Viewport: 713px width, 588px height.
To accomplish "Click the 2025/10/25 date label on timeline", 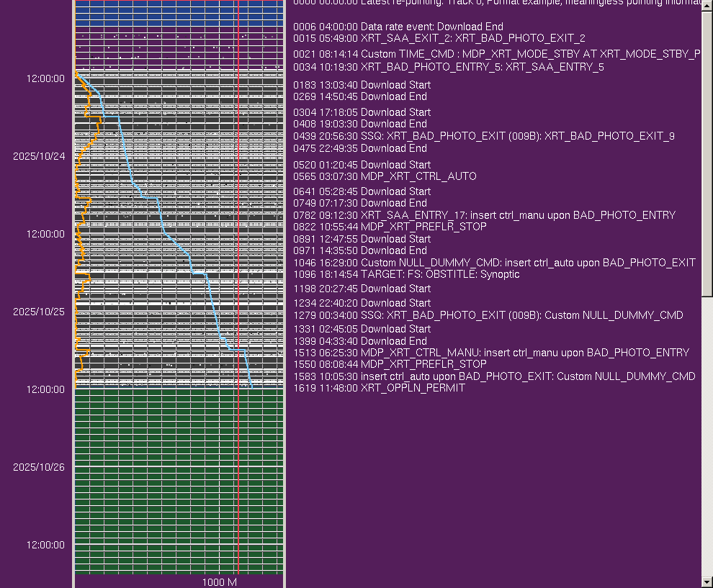I will (x=39, y=312).
